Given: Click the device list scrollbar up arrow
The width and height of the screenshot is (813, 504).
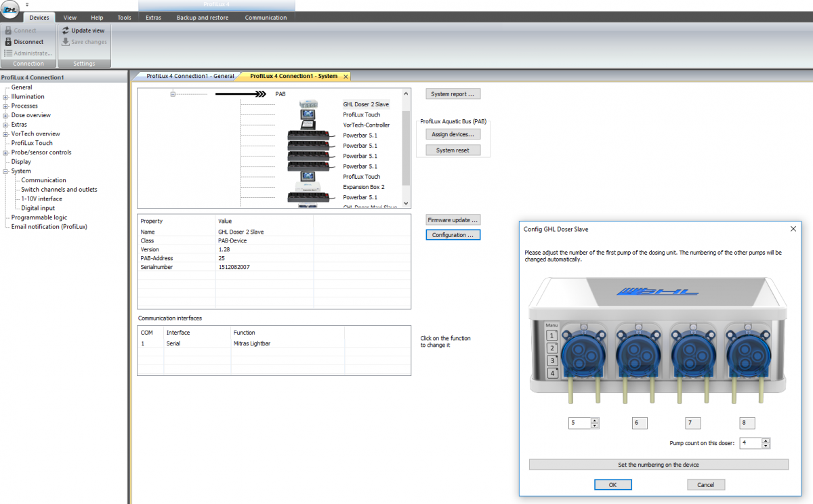Looking at the screenshot, I should (x=406, y=94).
